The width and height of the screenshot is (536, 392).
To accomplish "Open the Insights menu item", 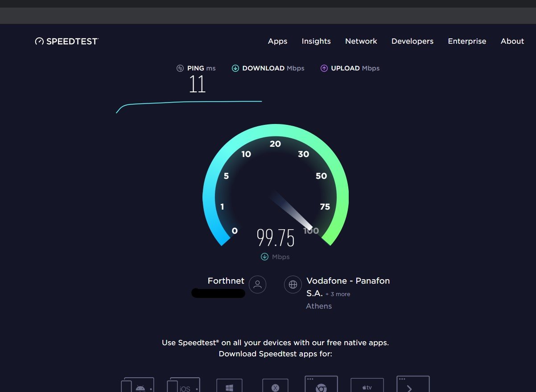I will 316,41.
